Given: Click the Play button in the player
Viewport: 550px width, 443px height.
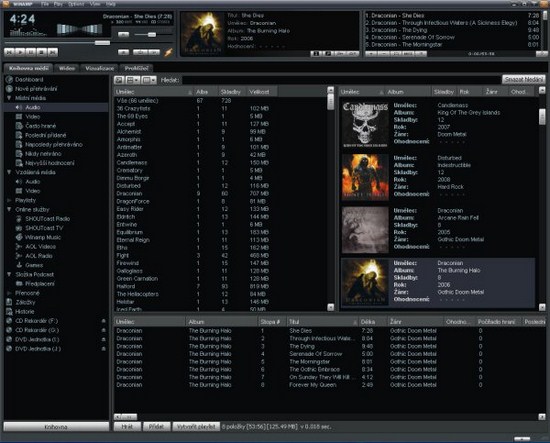Looking at the screenshot, I should click(x=20, y=52).
